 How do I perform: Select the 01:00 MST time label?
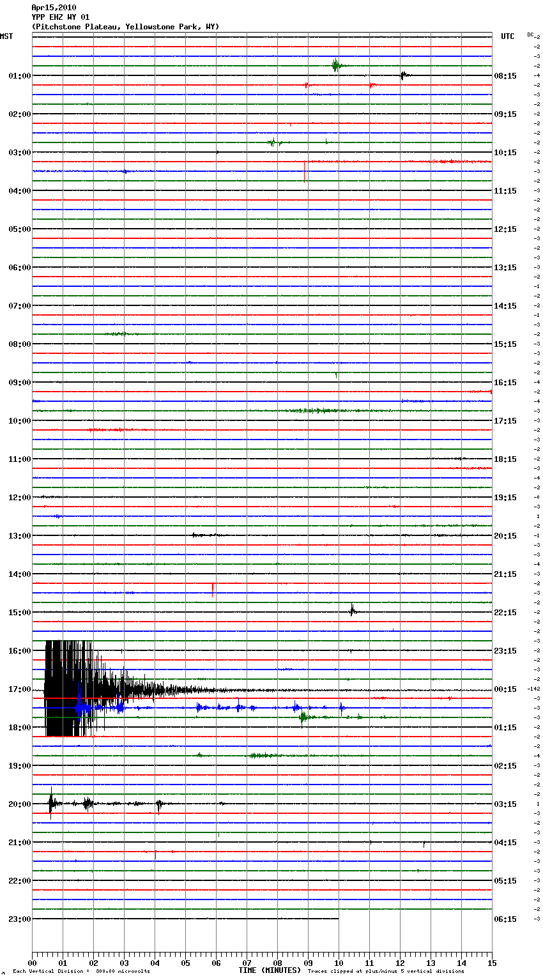pyautogui.click(x=19, y=76)
